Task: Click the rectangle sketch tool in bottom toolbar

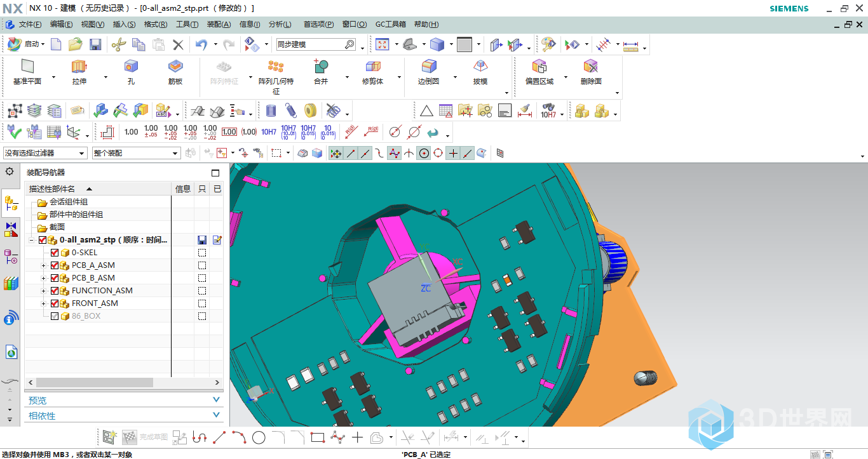Action: (318, 437)
